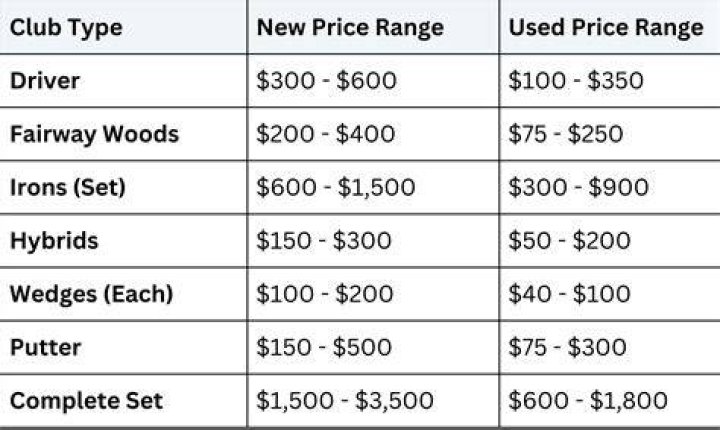This screenshot has width=720, height=430.
Task: Select the Complete Set row label
Action: 86,401
